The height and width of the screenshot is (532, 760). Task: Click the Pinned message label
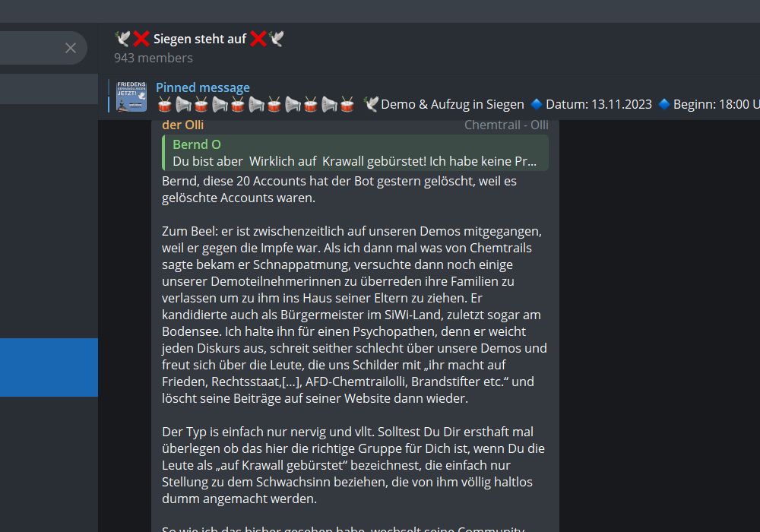(x=203, y=87)
